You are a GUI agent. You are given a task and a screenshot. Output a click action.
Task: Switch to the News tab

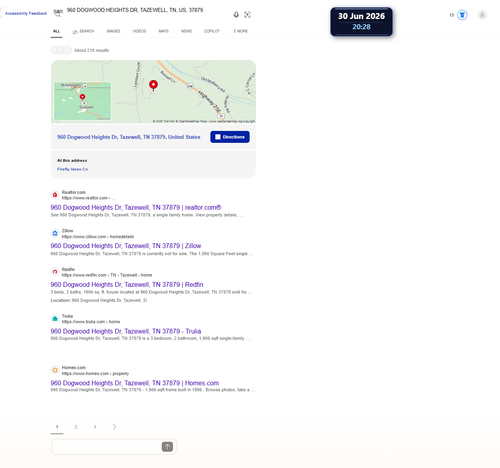click(186, 31)
